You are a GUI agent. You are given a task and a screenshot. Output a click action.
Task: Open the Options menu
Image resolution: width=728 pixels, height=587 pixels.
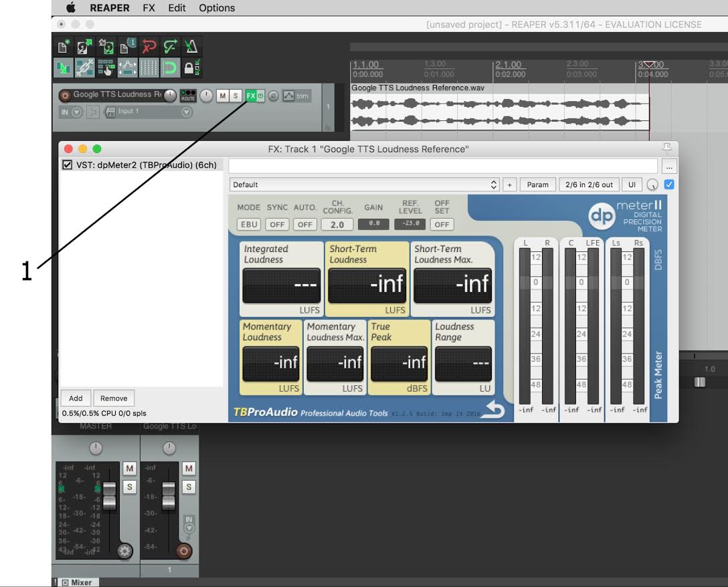click(216, 8)
